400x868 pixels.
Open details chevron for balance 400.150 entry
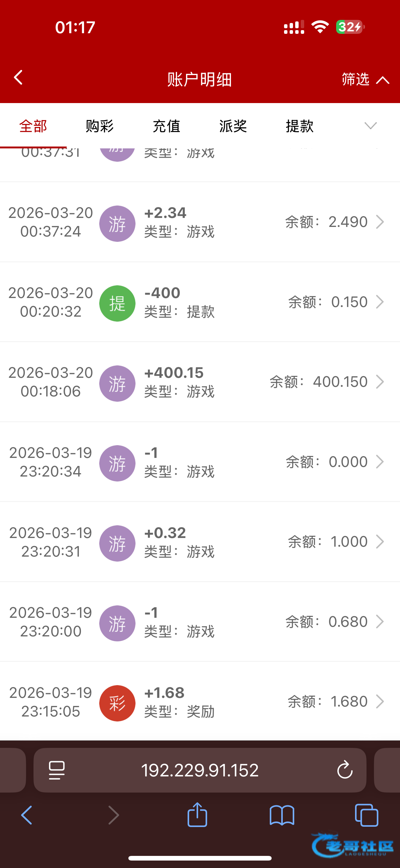pos(380,382)
